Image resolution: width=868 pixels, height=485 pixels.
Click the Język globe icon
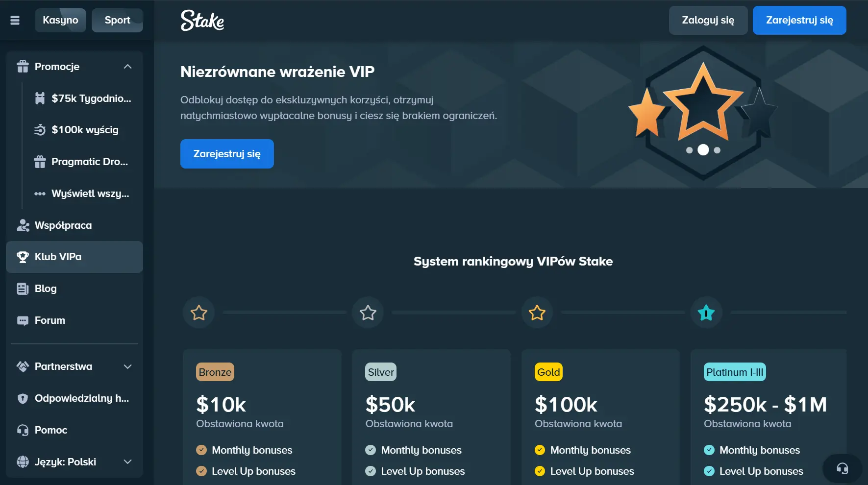pyautogui.click(x=23, y=462)
